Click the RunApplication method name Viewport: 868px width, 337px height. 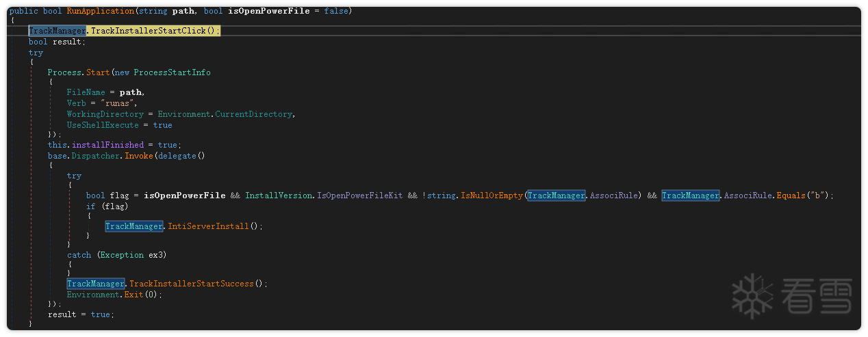click(x=96, y=12)
